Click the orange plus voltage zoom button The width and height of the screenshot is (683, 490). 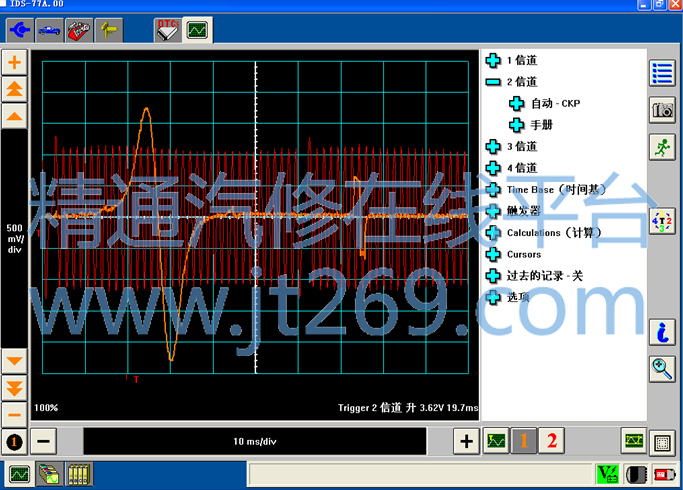(x=14, y=62)
